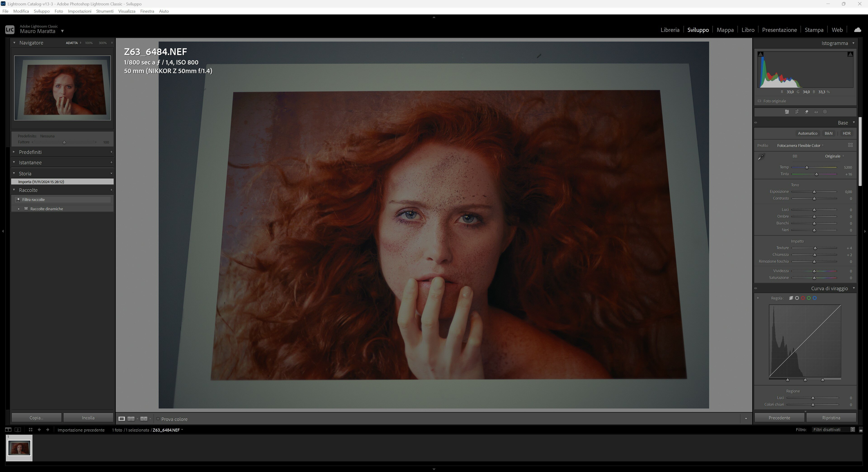Toggle the Foto originale checkbox
868x472 pixels.
pos(759,101)
